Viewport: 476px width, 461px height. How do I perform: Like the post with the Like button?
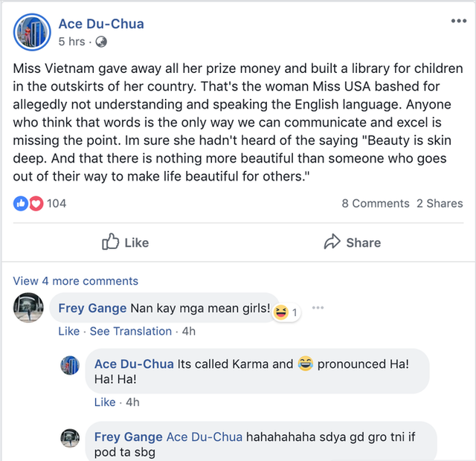tap(125, 242)
